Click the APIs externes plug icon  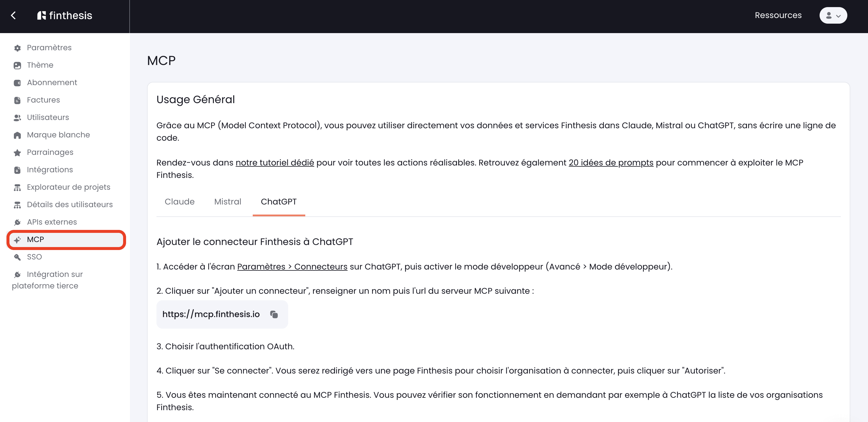pyautogui.click(x=17, y=222)
